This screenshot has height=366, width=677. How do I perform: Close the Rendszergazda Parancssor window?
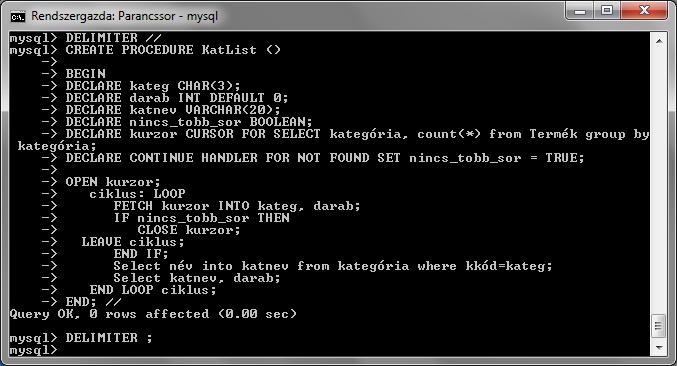[x=644, y=11]
